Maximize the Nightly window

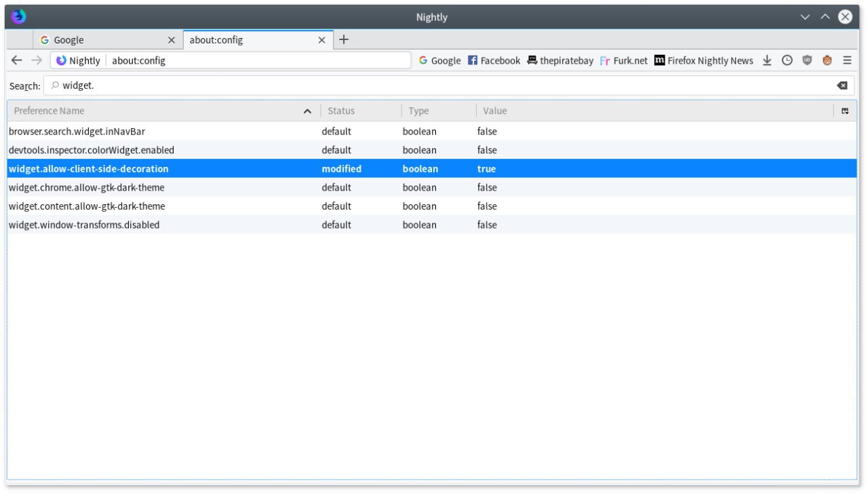click(x=825, y=17)
